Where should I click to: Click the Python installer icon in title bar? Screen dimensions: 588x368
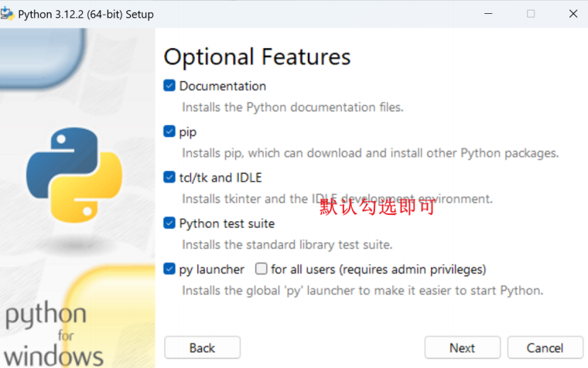coord(8,14)
